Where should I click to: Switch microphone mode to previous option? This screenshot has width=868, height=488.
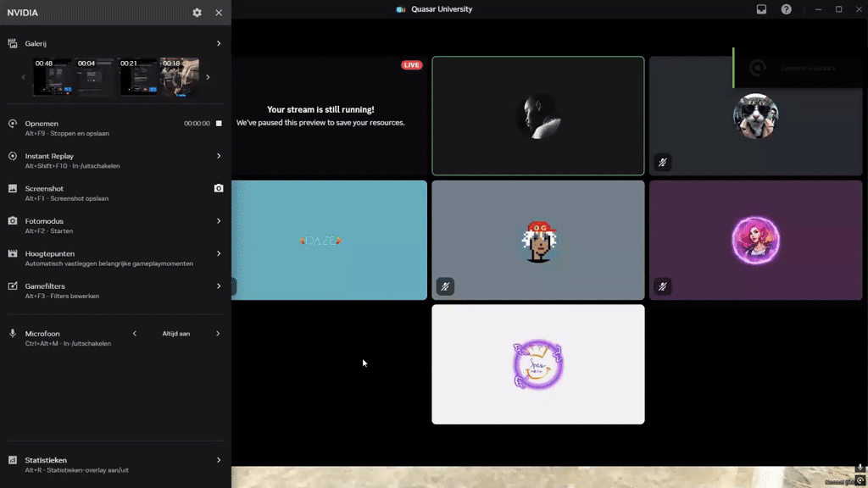(x=135, y=334)
